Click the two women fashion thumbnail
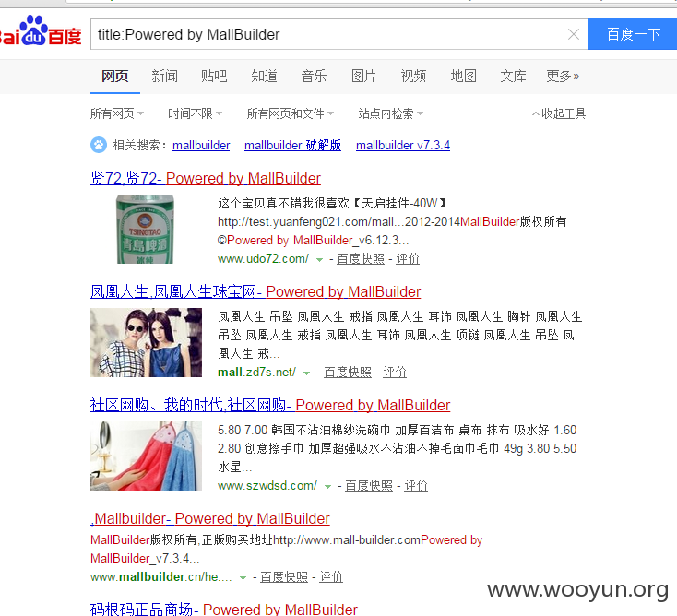This screenshot has height=616, width=677. (x=146, y=342)
